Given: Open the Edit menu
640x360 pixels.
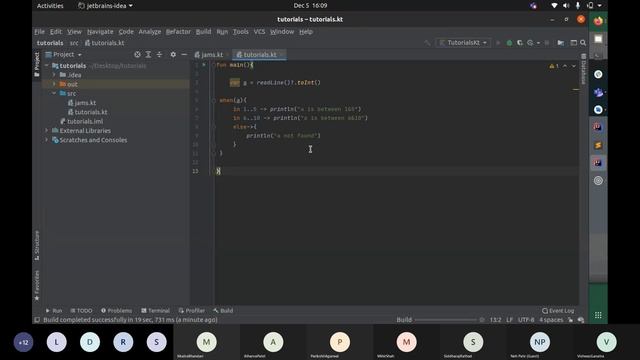Looking at the screenshot, I should tap(56, 31).
